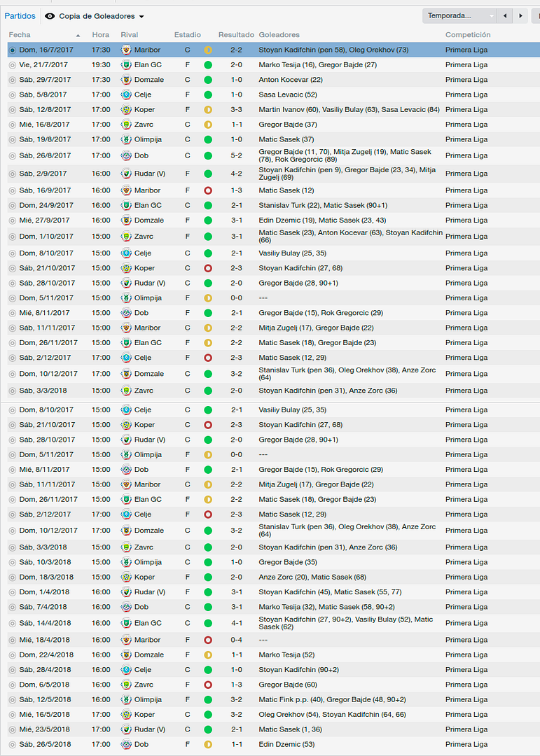Click Domzale badge on 29/7/2017 row

(x=126, y=80)
